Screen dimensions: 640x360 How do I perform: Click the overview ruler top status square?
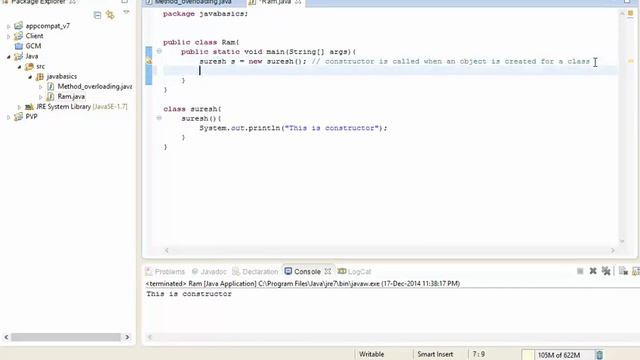coord(630,13)
